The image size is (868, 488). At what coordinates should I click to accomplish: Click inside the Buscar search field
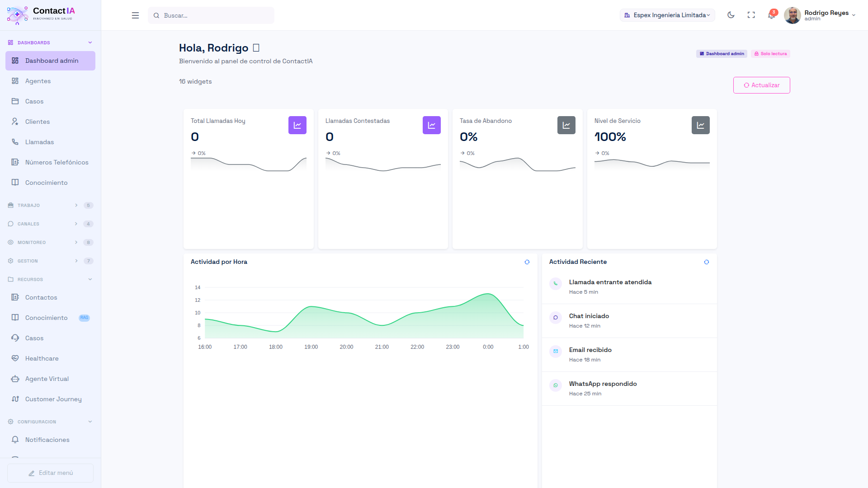pos(211,15)
